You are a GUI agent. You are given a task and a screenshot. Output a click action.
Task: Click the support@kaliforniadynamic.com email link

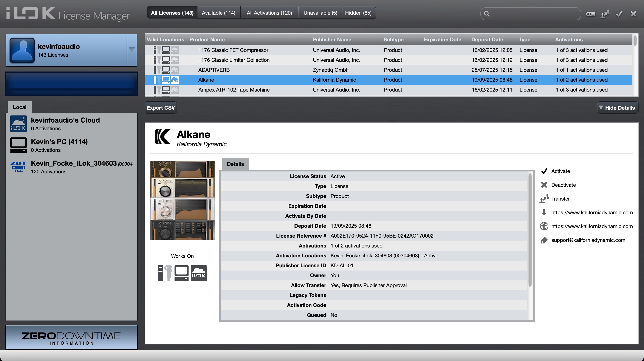pyautogui.click(x=588, y=240)
